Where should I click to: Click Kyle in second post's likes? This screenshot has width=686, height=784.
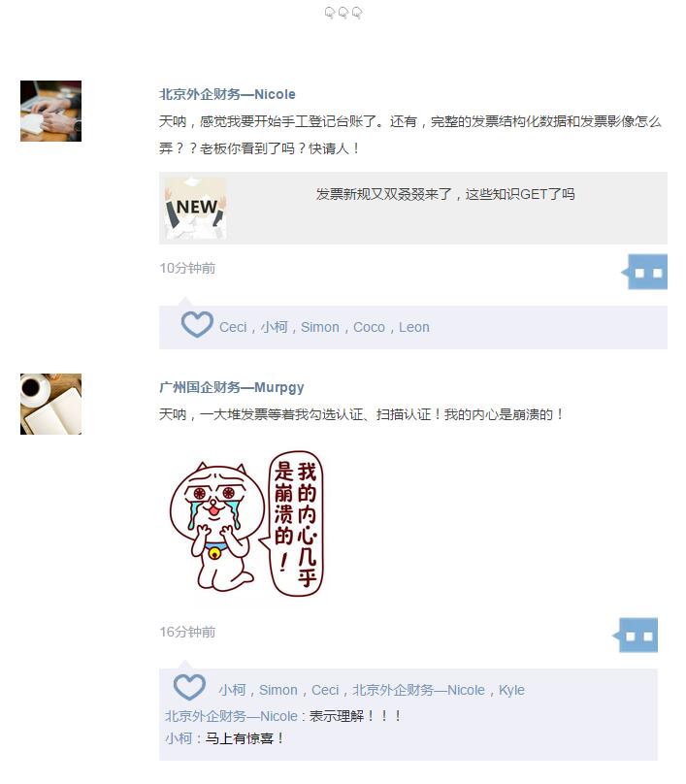point(511,690)
